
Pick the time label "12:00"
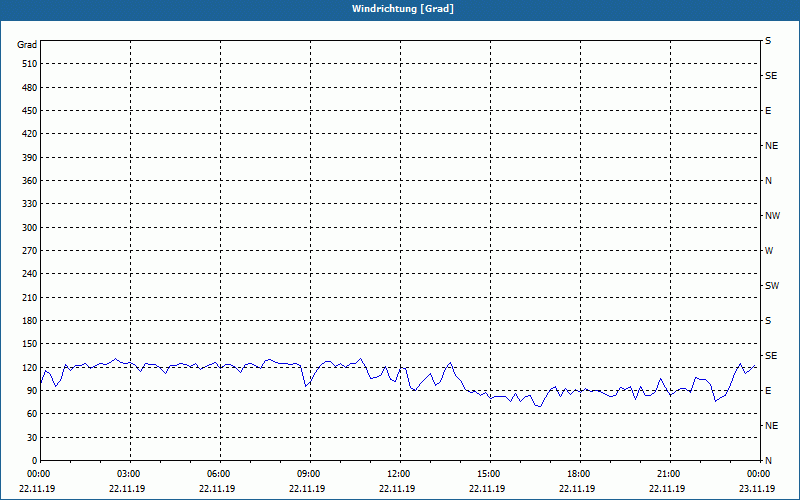coord(398,474)
